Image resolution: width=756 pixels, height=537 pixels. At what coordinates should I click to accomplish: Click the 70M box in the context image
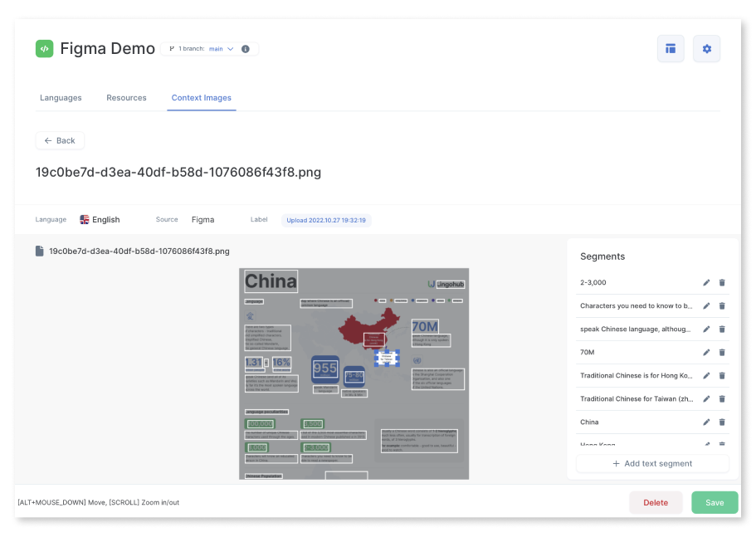point(425,326)
